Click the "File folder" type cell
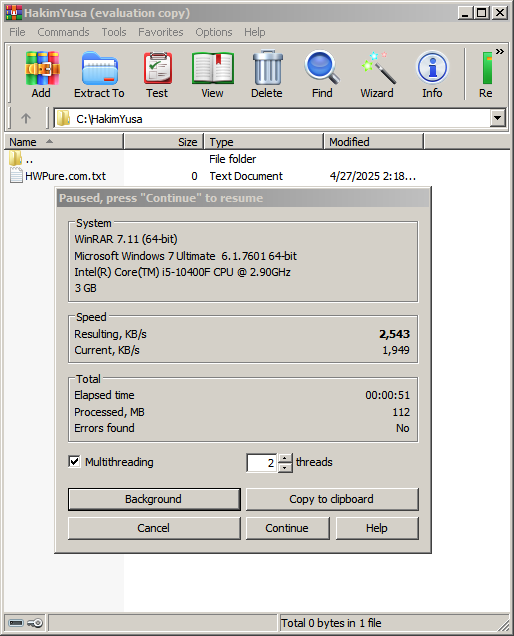 pos(232,159)
